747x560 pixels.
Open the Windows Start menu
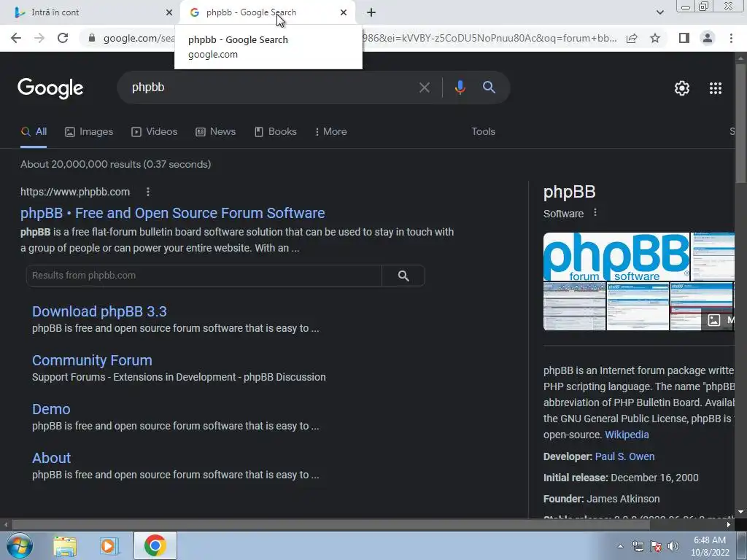18,545
